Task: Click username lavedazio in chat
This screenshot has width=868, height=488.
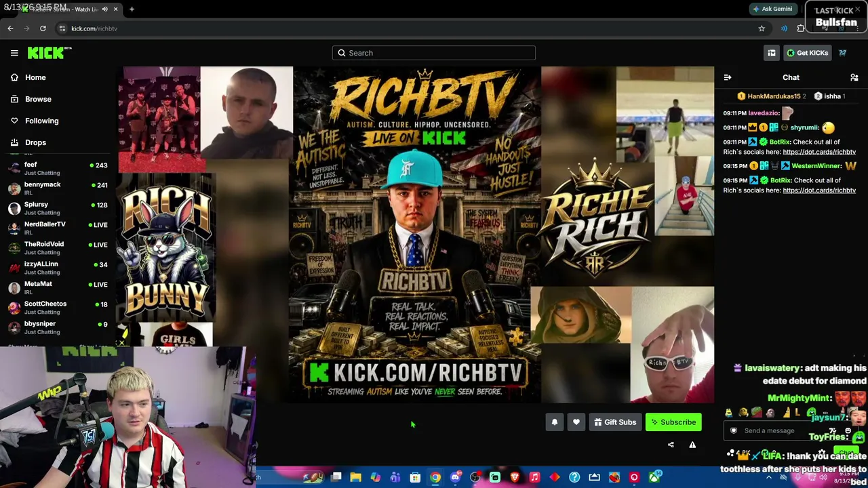Action: tap(764, 113)
